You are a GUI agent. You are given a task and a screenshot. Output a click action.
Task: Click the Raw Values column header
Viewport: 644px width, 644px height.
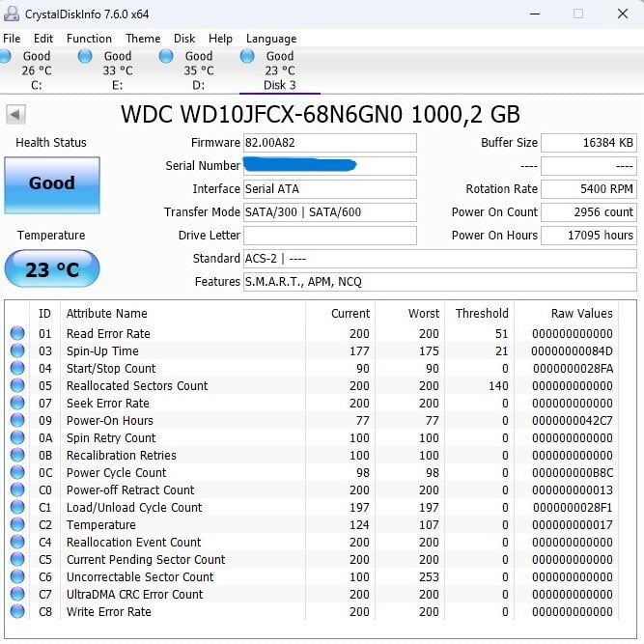pyautogui.click(x=581, y=314)
